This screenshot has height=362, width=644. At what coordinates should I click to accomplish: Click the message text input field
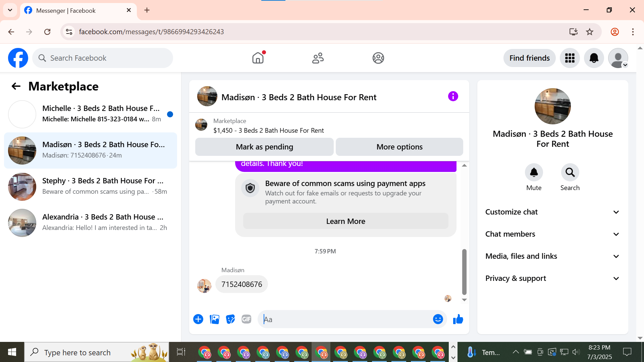pos(345,319)
